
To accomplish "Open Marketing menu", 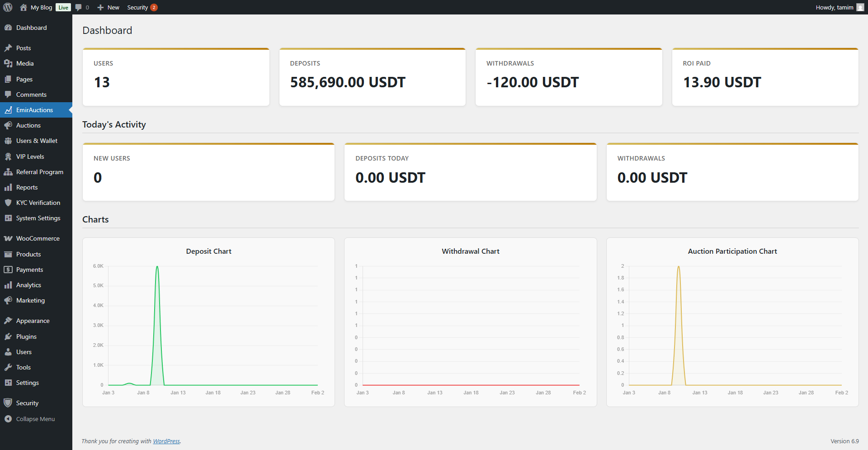I will (36, 300).
